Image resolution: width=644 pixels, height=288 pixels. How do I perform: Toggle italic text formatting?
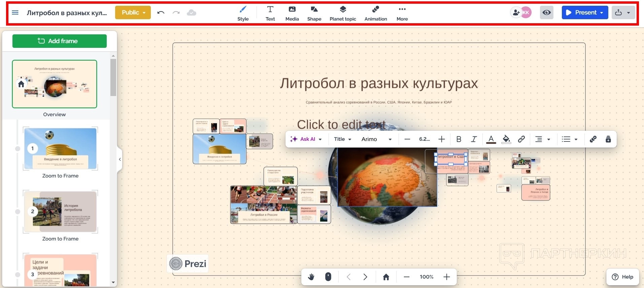click(474, 139)
